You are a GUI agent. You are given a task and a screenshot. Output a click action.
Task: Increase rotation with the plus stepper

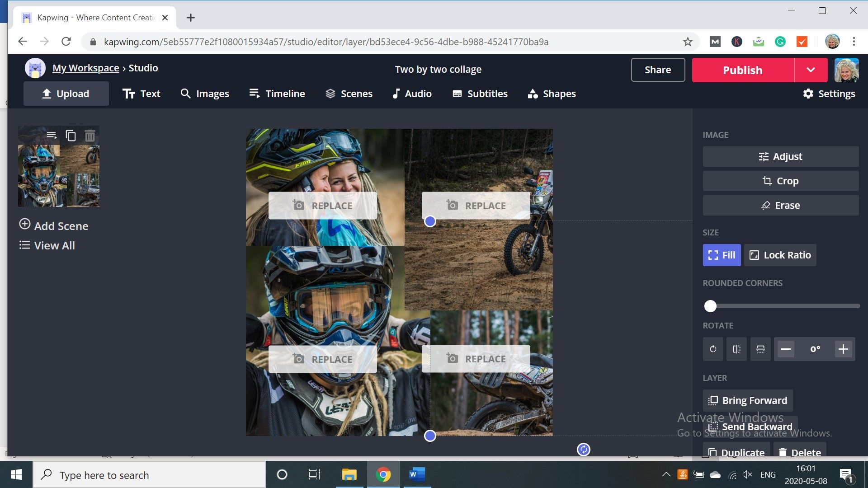843,349
